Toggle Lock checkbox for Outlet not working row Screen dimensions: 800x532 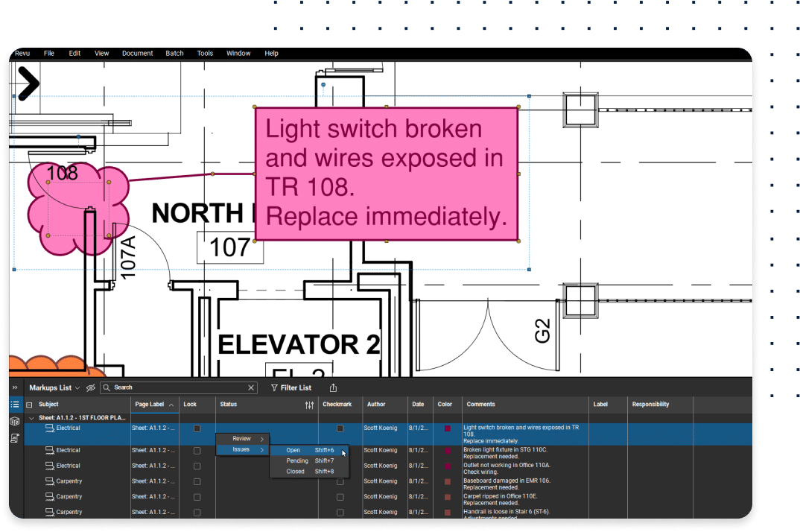click(197, 466)
